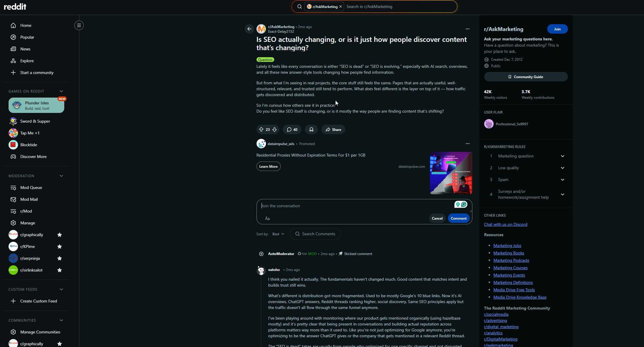Click the dataimpulse ad thumbnail image
Screen dimensions: 644x347
[x=451, y=173]
